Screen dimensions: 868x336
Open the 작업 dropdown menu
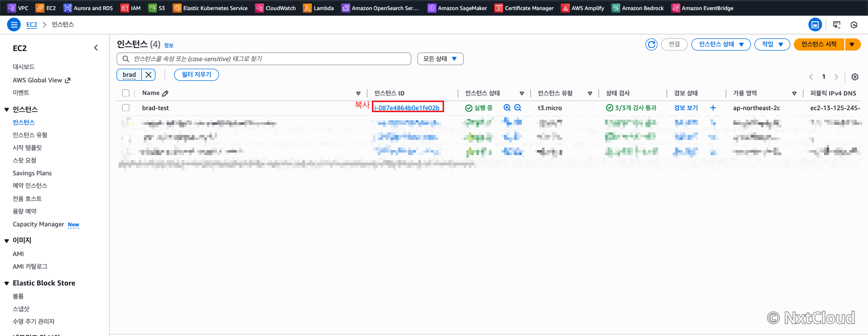(x=772, y=44)
